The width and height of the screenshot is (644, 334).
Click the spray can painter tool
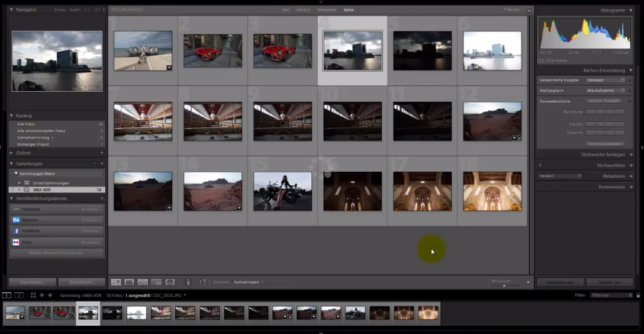188,282
